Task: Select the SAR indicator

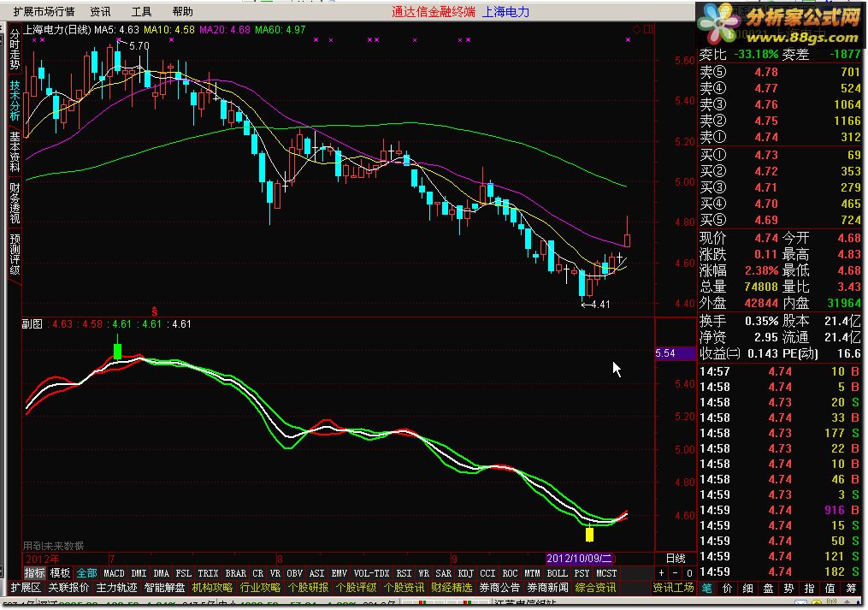Action: [444, 573]
